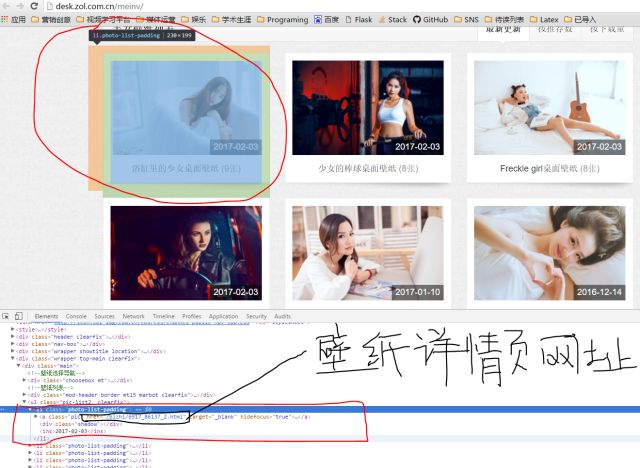Open the 2017-01-10 wallpaper thumbnail
The image size is (640, 468).
click(368, 253)
